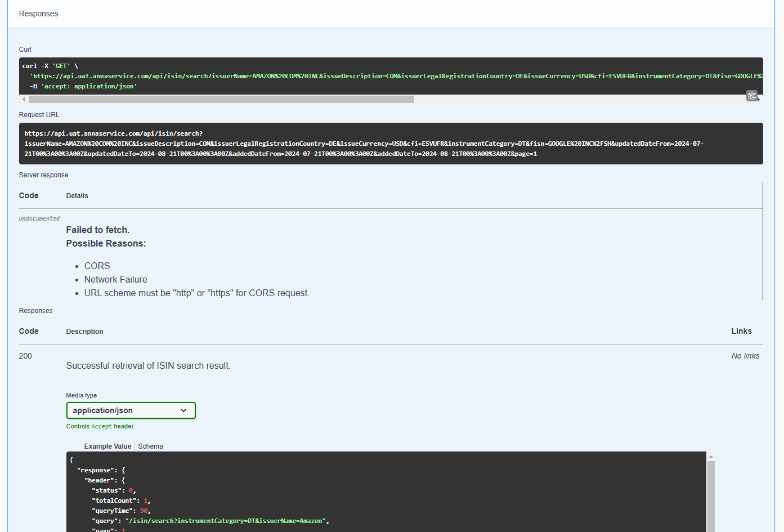Click the "Curl" label
Image resolution: width=784 pixels, height=532 pixels.
click(x=25, y=50)
